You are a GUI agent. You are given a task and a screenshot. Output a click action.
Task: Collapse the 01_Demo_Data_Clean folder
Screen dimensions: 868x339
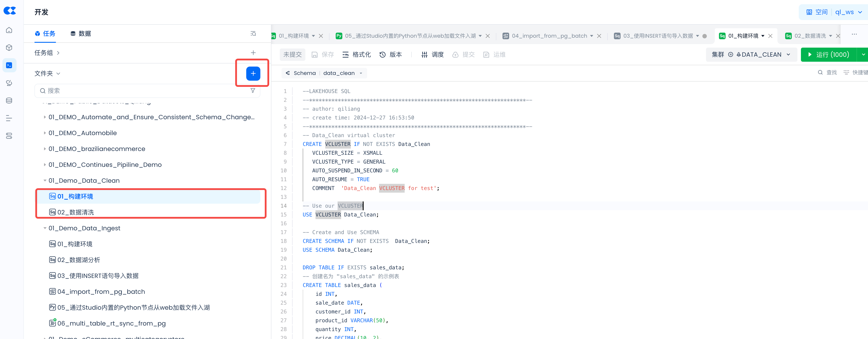coord(45,181)
